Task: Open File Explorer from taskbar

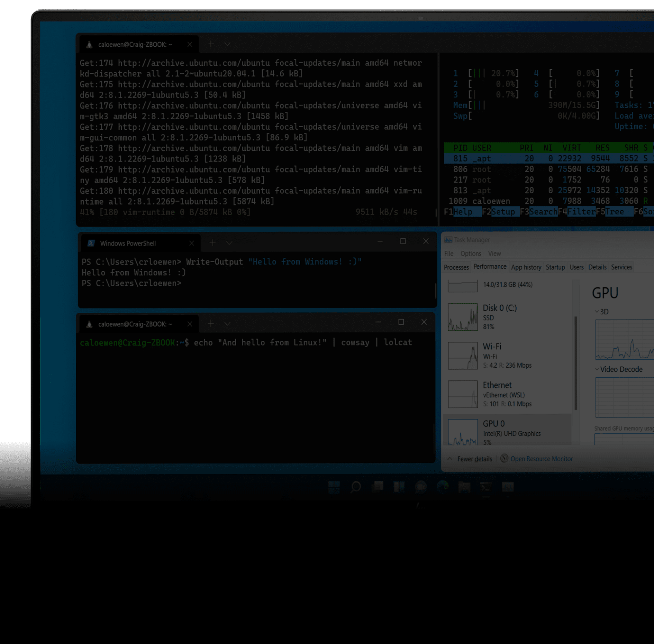Action: tap(464, 487)
